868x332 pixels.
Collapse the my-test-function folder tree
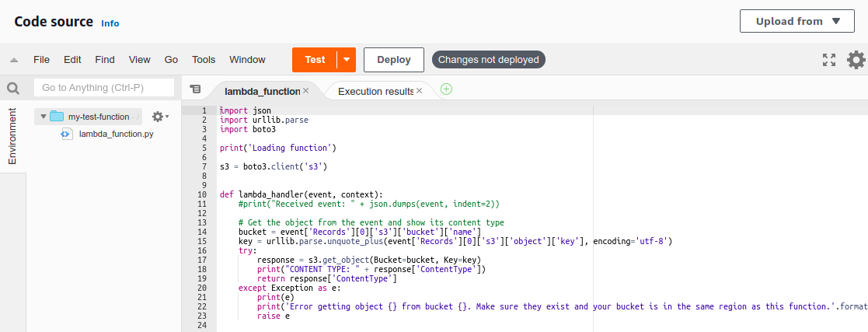click(40, 117)
